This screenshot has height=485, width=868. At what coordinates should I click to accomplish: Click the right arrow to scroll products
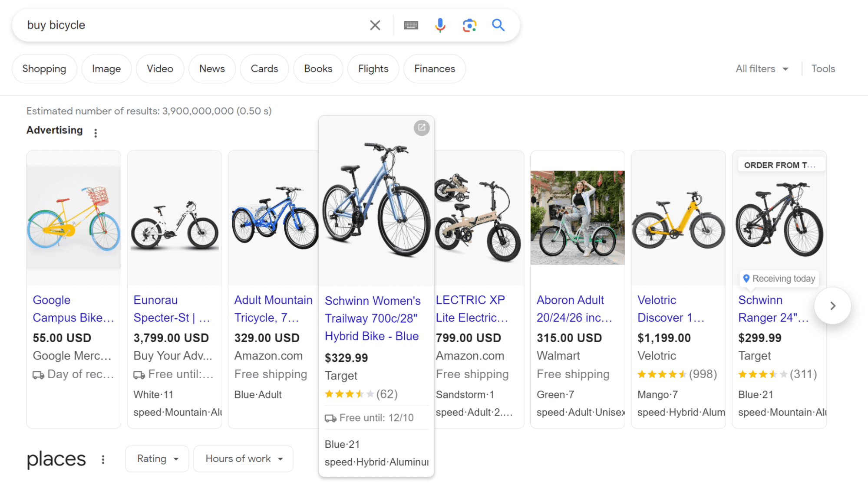[x=832, y=305]
